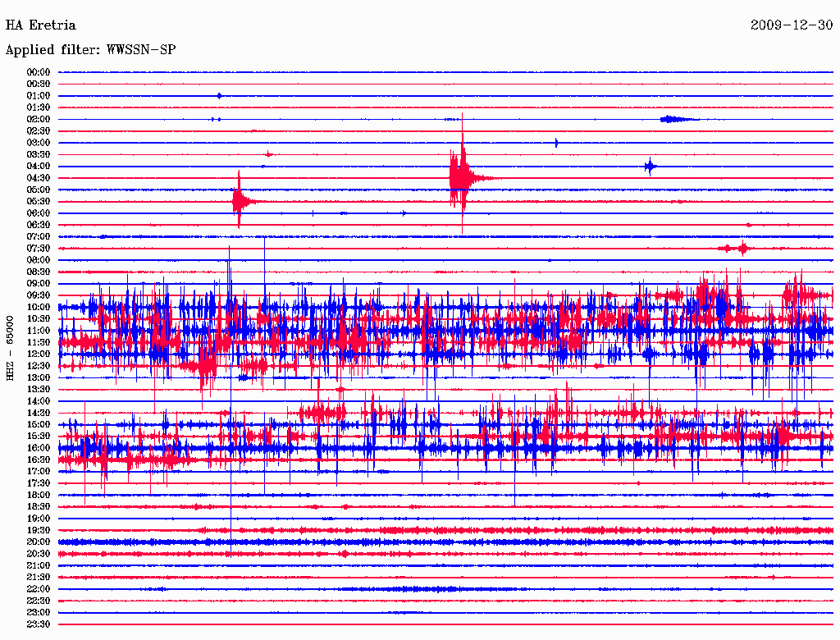The width and height of the screenshot is (840, 640).
Task: Select the 21:00 time label
Action: [38, 566]
